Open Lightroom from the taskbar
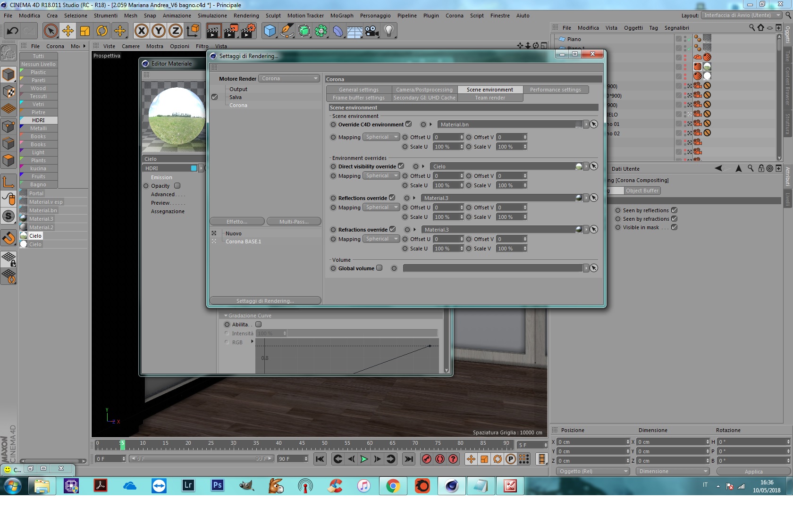Viewport: 793px width, 532px height. click(188, 485)
